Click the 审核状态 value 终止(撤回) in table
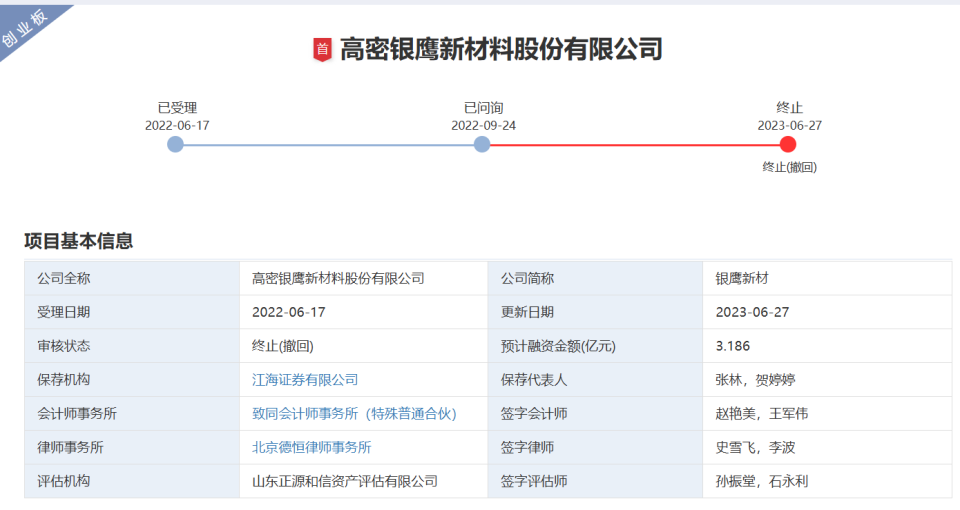The image size is (960, 510). click(x=282, y=346)
